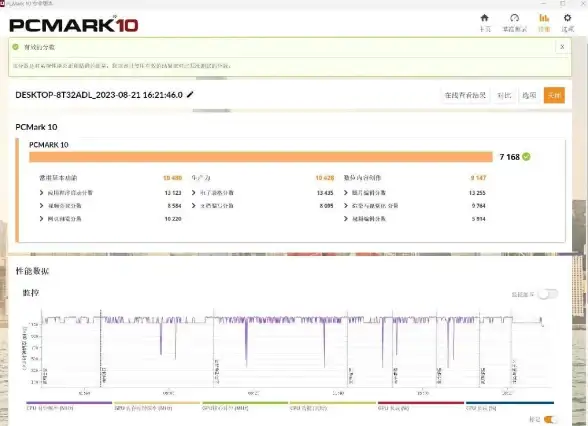
Task: Click the Essentials group score 10 480
Action: click(x=172, y=178)
